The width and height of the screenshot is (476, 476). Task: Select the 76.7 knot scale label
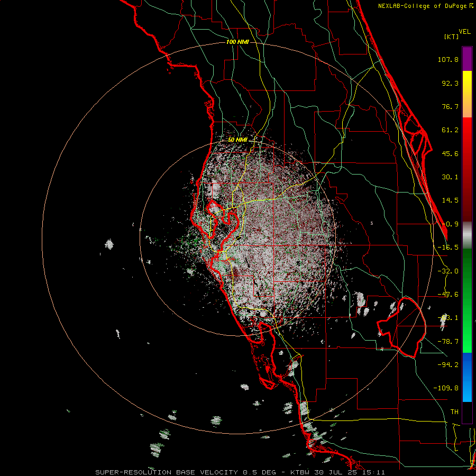pos(450,106)
